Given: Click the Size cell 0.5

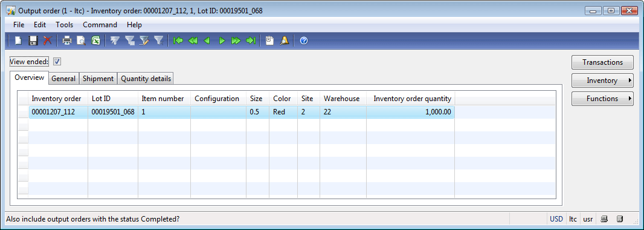Looking at the screenshot, I should pos(257,112).
